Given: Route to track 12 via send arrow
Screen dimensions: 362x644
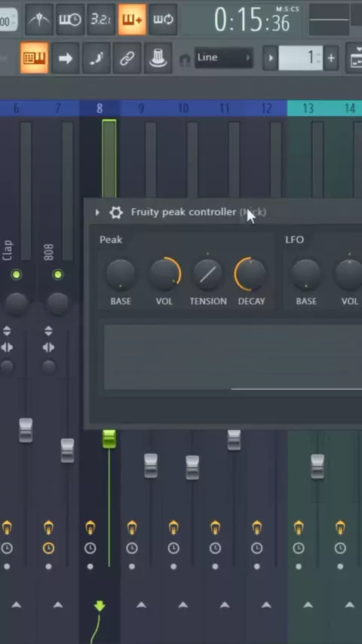Looking at the screenshot, I should (266, 605).
